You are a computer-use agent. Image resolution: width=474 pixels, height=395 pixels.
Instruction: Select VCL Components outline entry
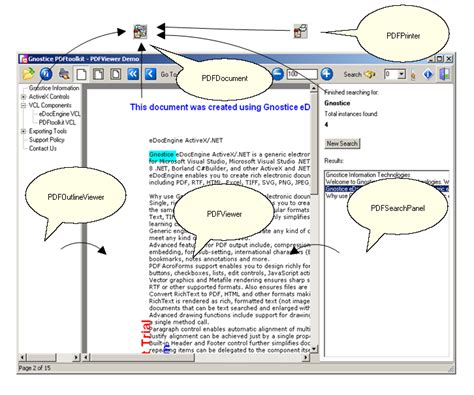coord(50,105)
